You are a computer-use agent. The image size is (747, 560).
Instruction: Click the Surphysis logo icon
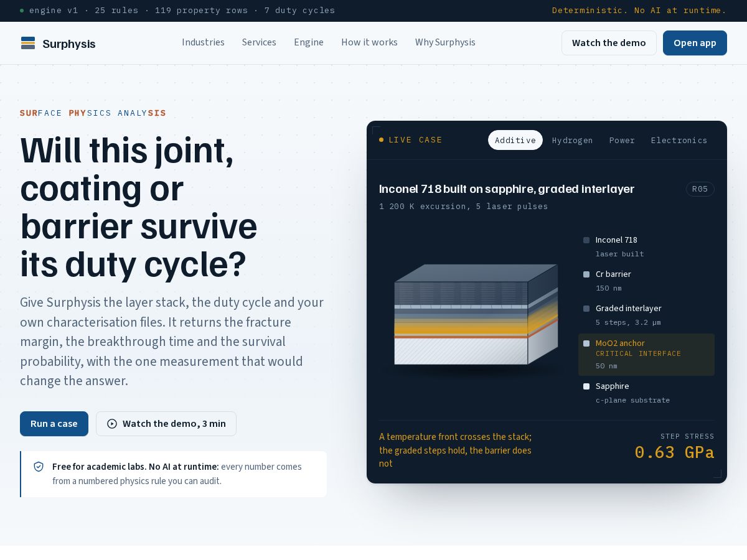coord(28,43)
